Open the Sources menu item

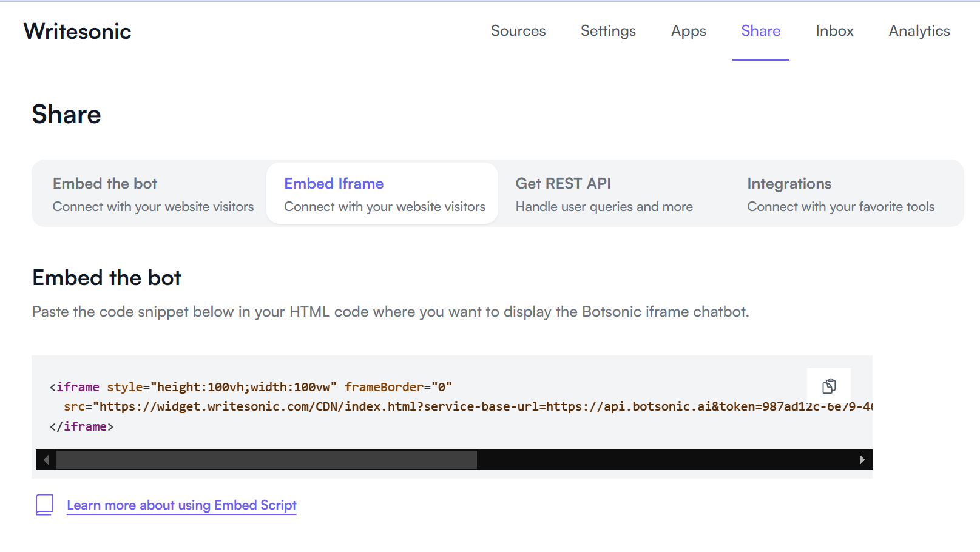518,31
